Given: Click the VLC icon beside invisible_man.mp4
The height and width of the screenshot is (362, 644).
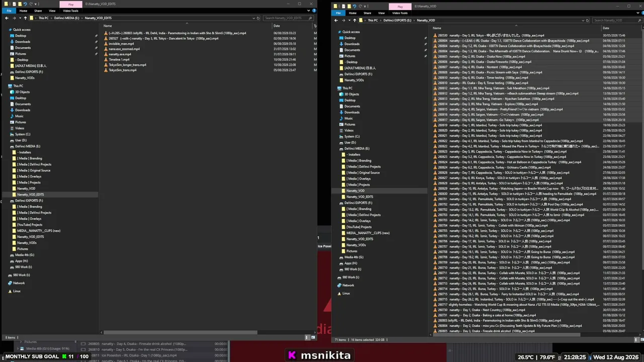Looking at the screenshot, I should tap(106, 44).
